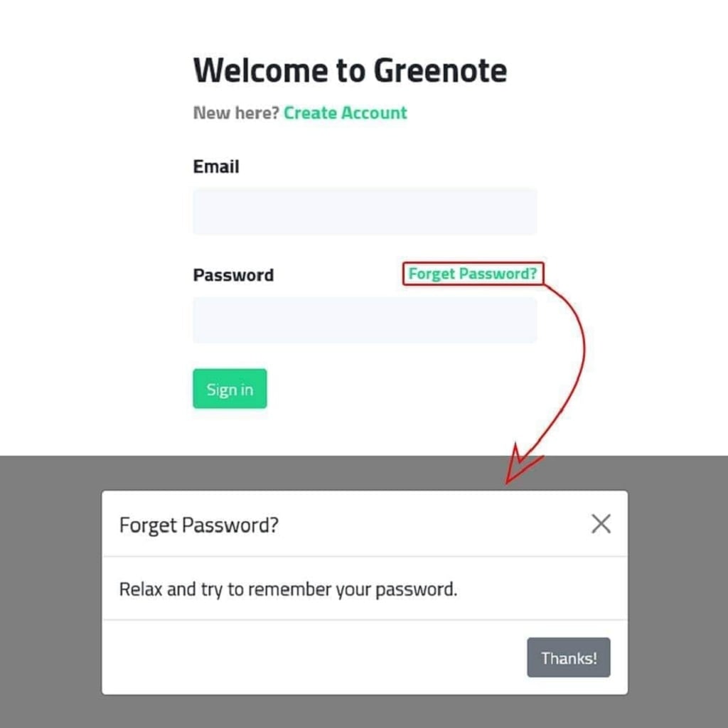Submit the form with Sign in button

pos(230,389)
